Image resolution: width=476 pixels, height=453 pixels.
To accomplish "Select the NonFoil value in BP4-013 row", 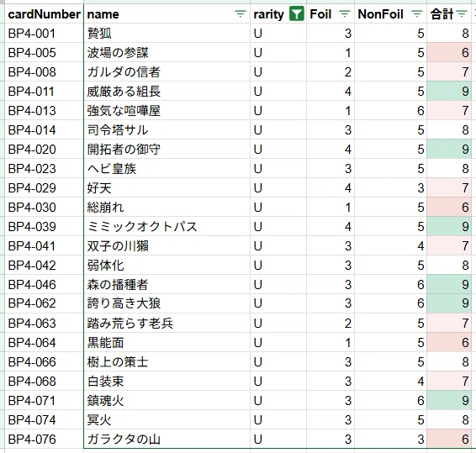I will pyautogui.click(x=391, y=111).
